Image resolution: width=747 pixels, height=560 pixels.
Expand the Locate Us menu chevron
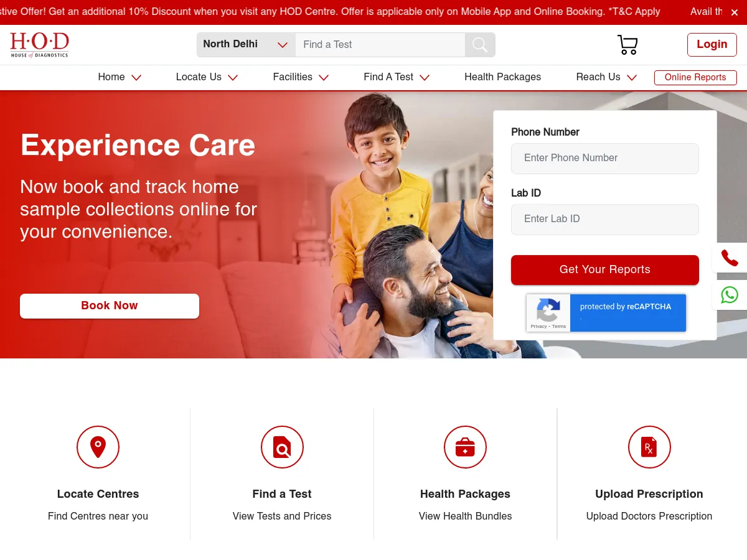233,78
